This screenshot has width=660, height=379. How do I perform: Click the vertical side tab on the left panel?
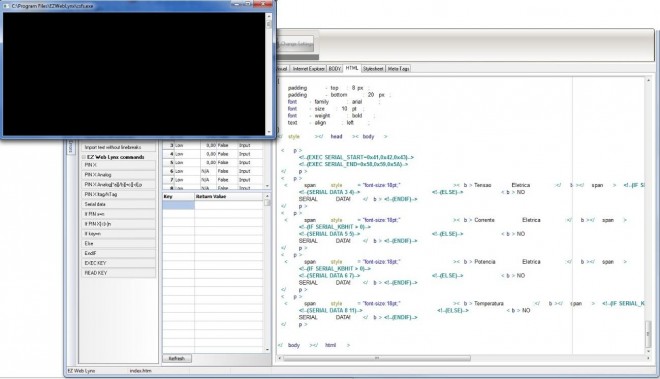point(71,146)
